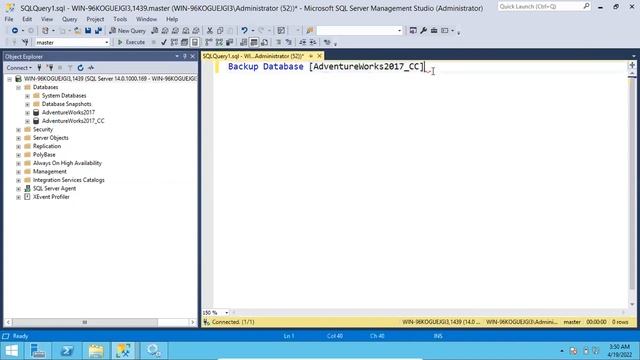The height and width of the screenshot is (360, 640).
Task: Click the Parse query checkmark icon
Action: pyautogui.click(x=164, y=42)
